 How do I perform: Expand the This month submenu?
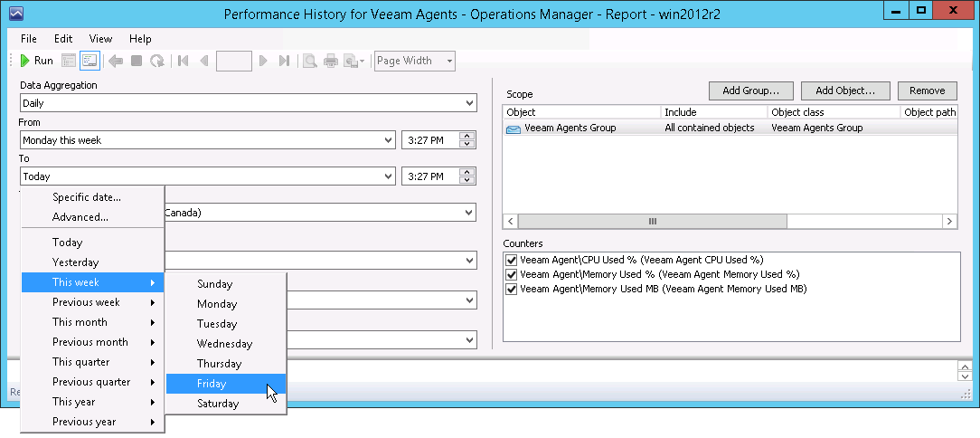[92, 322]
